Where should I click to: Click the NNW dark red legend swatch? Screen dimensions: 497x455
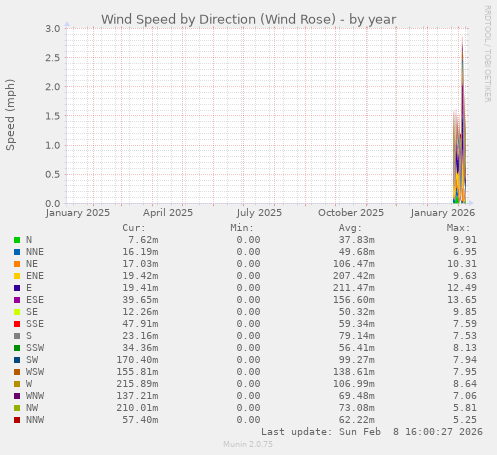[17, 420]
